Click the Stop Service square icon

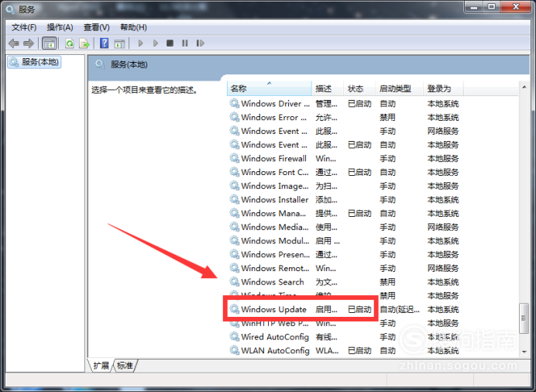(x=170, y=43)
